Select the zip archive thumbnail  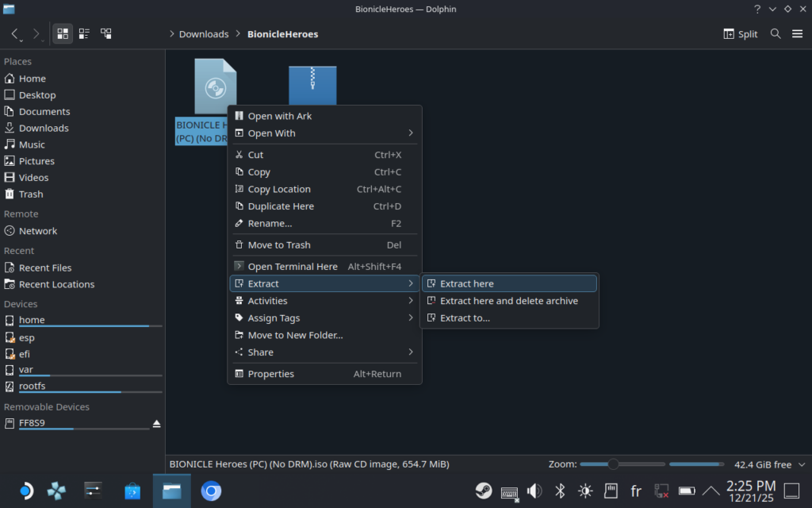coord(312,84)
